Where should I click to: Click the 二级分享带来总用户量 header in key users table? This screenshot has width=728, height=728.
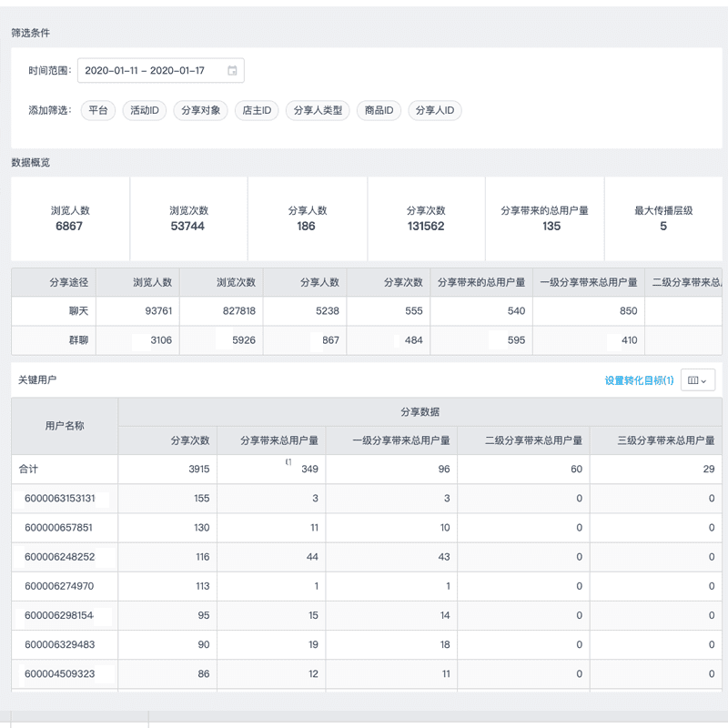coord(523,440)
